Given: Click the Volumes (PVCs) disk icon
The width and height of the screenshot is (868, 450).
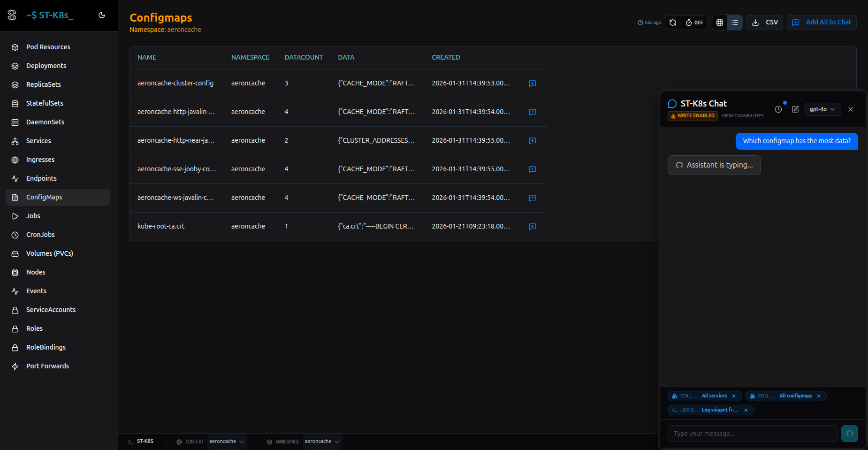Looking at the screenshot, I should 15,254.
